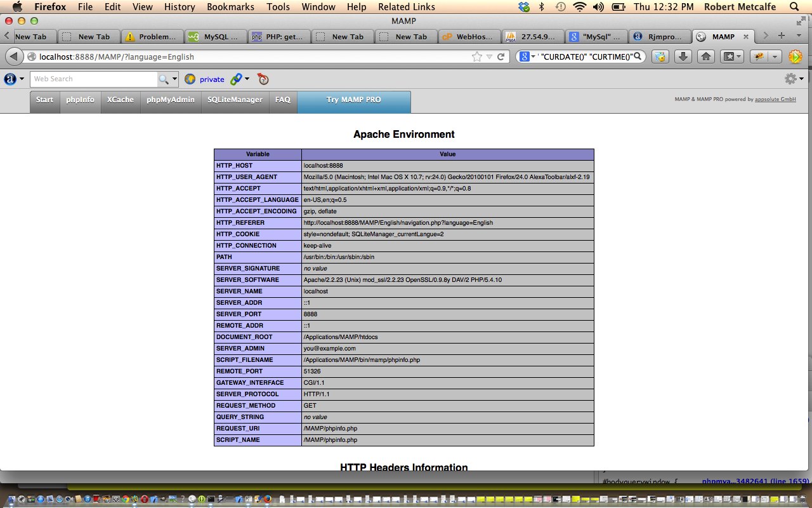Click the Alexa toolbar logo icon
The height and width of the screenshot is (508, 812).
(10, 79)
